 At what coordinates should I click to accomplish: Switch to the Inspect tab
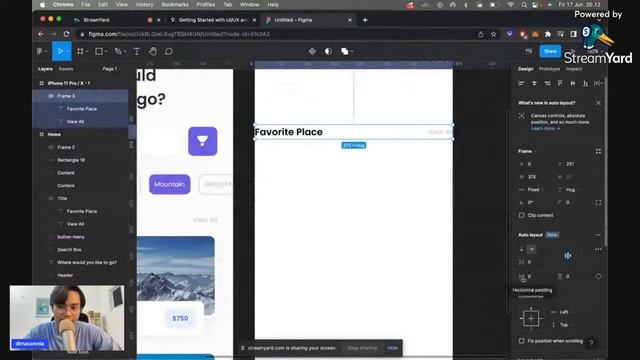pyautogui.click(x=574, y=69)
